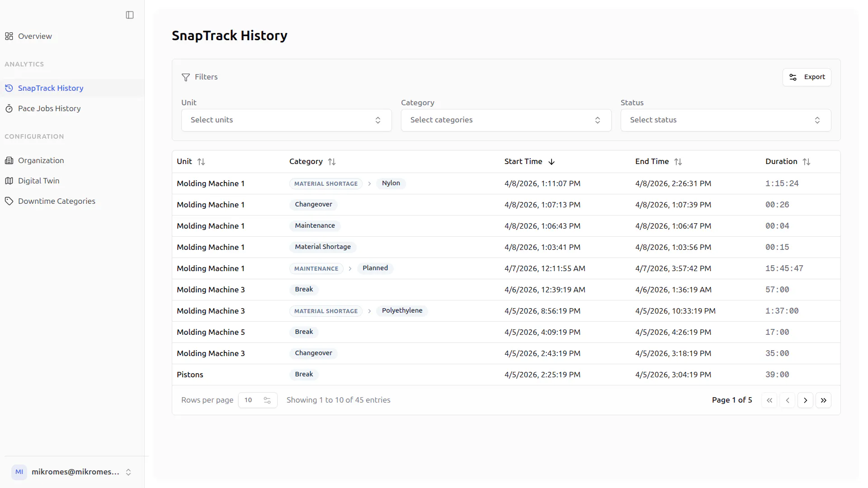Viewport: 868px width, 488px height.
Task: Toggle Start Time sort arrow
Action: [552, 162]
